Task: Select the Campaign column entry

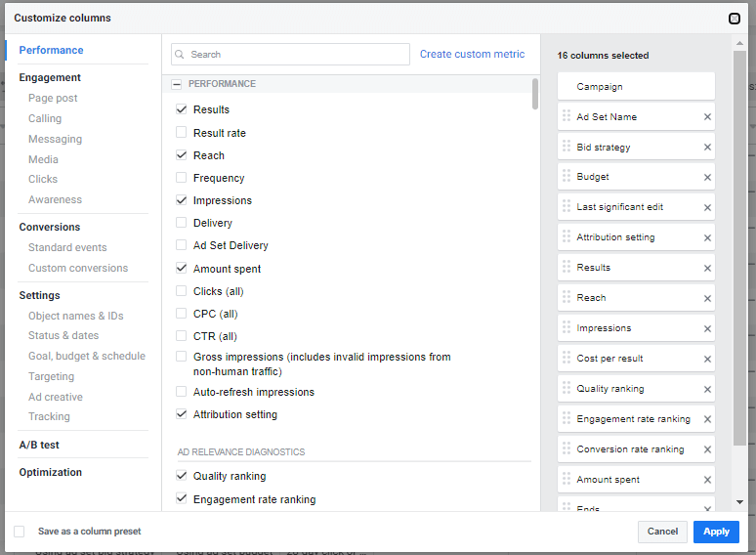Action: click(x=636, y=86)
